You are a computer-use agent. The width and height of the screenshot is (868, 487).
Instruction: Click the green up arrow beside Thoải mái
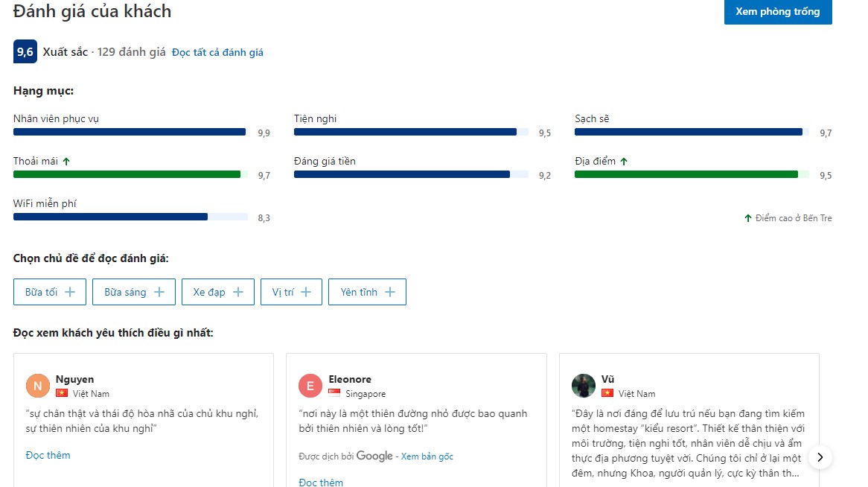(x=66, y=161)
